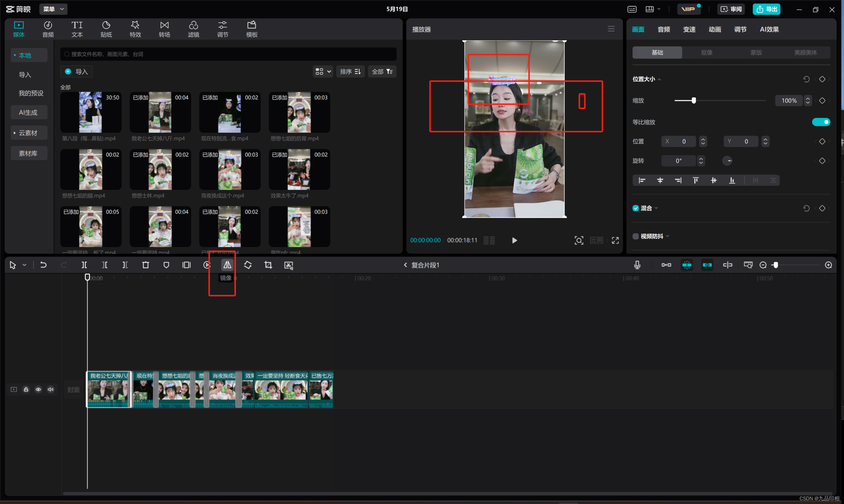The width and height of the screenshot is (844, 504).
Task: Open the 贴纸 stickers panel
Action: (106, 29)
